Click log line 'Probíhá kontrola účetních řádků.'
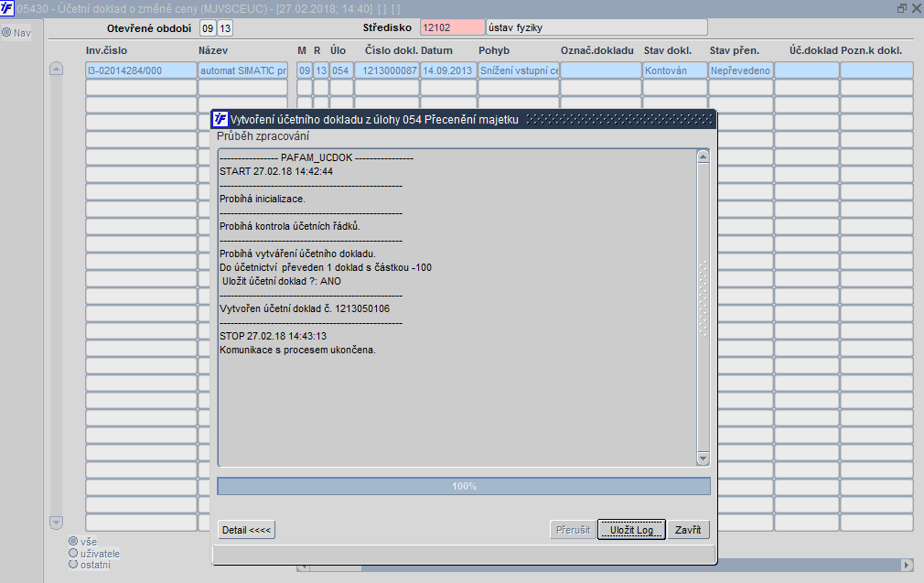This screenshot has width=924, height=583. click(x=289, y=226)
